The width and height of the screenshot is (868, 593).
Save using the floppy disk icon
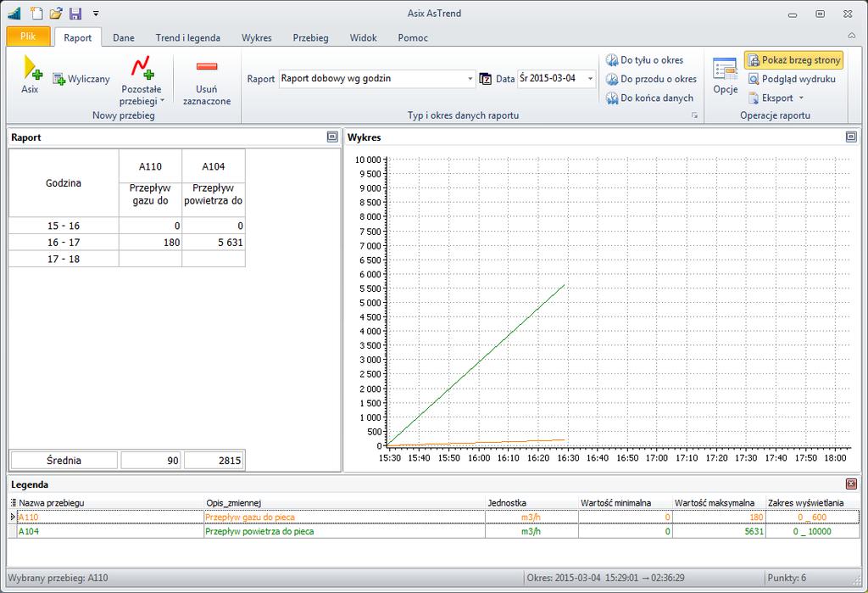tap(75, 14)
